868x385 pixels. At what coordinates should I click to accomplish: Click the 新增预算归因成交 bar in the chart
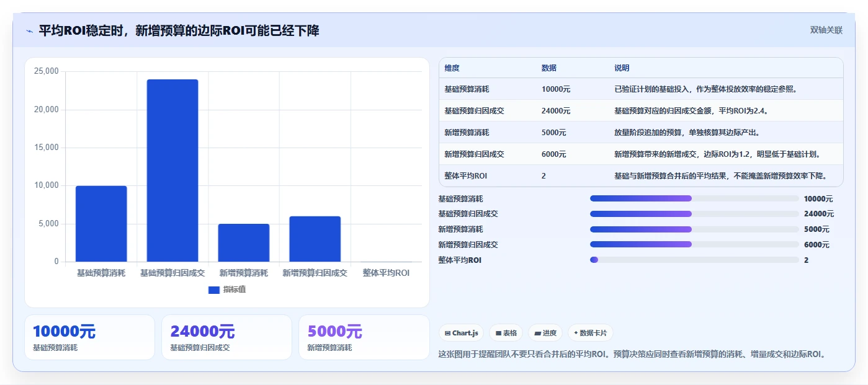click(x=315, y=239)
